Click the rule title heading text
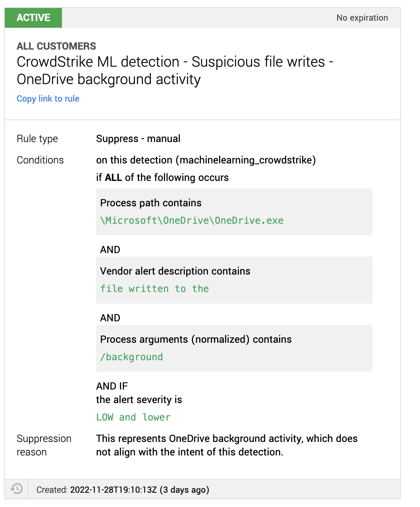420x507 pixels. pyautogui.click(x=175, y=71)
